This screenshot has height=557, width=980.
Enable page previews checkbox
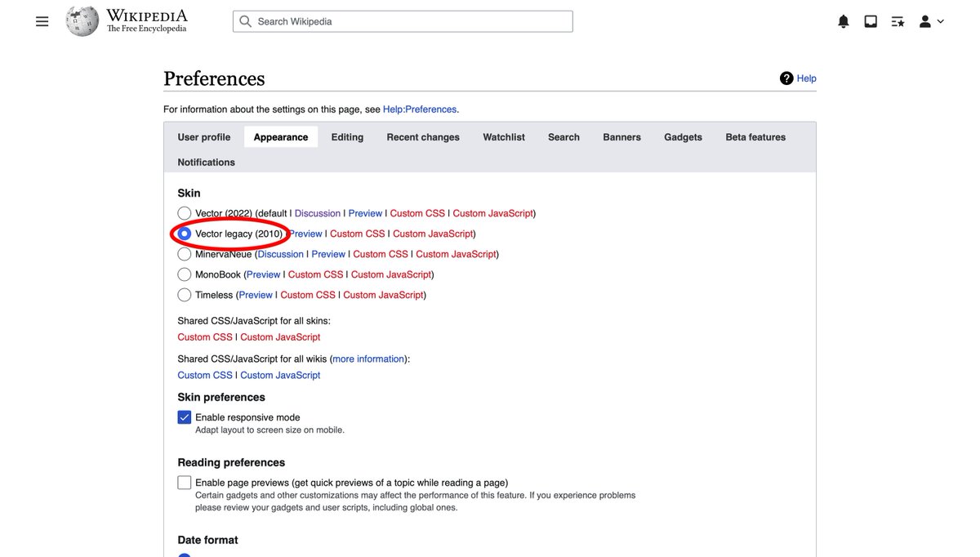point(185,482)
